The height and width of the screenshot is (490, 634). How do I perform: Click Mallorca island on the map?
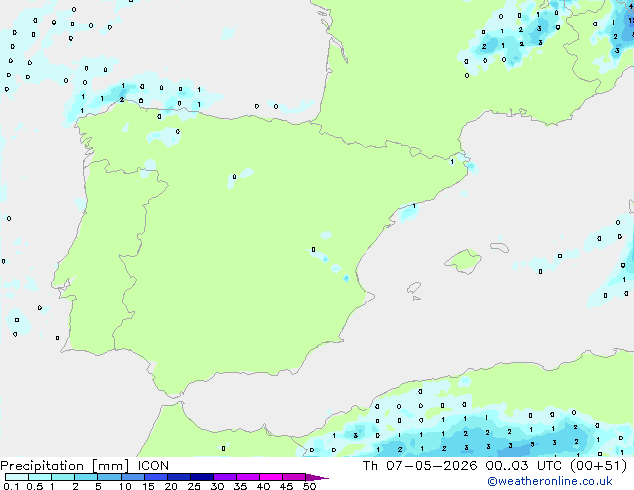click(x=463, y=262)
